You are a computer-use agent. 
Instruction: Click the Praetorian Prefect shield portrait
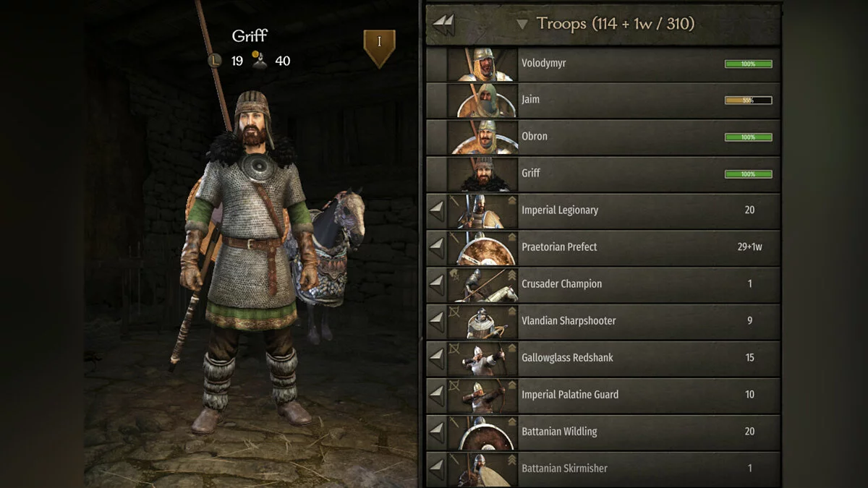point(483,247)
